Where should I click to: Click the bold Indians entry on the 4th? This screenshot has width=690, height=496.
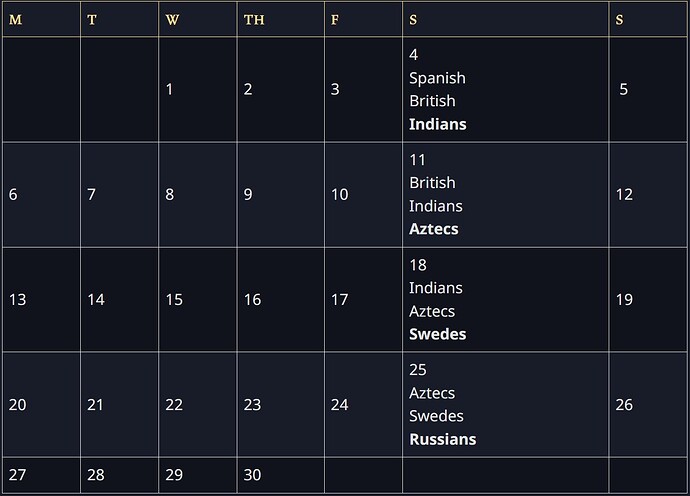[437, 125]
